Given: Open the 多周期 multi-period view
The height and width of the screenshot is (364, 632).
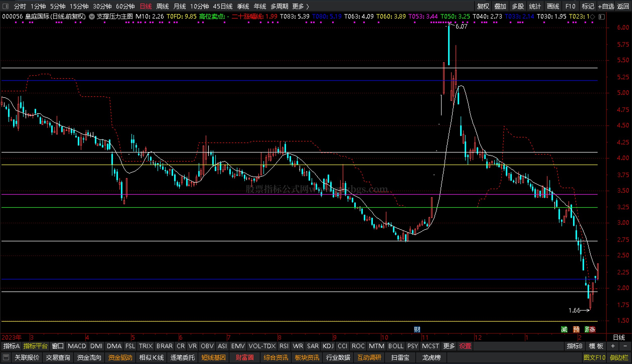Looking at the screenshot, I should (x=279, y=6).
